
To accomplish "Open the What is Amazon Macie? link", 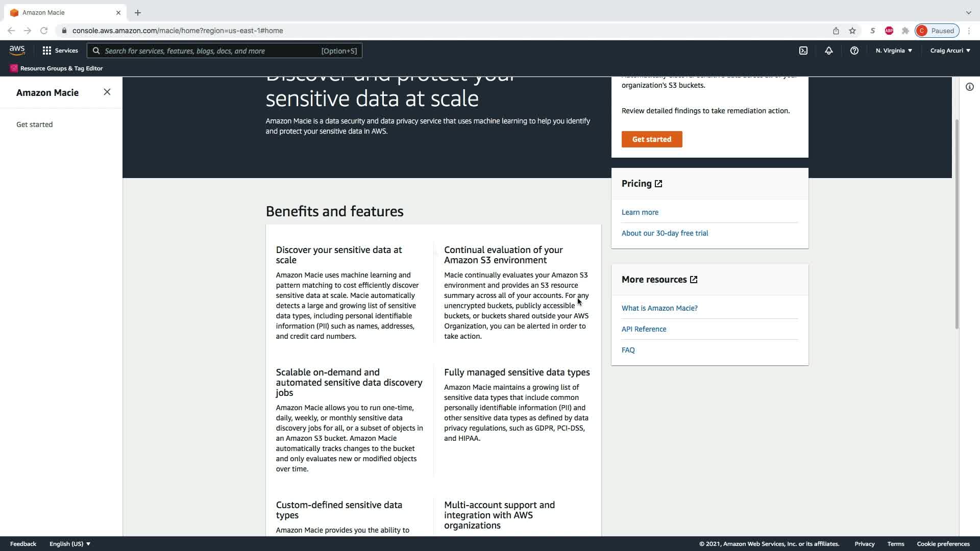I will [659, 308].
